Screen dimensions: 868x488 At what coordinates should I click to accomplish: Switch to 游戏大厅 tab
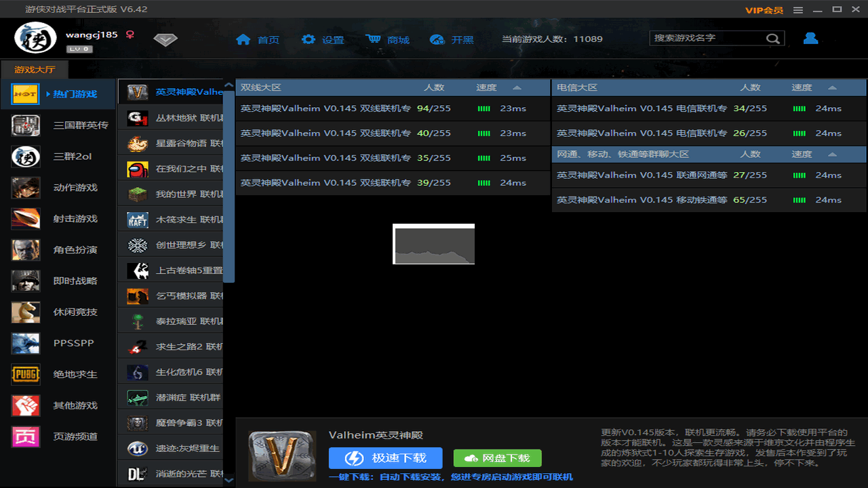pos(35,69)
